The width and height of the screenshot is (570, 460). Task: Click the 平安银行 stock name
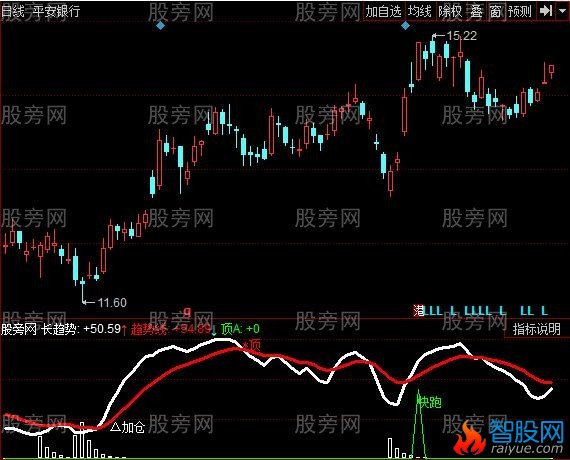click(x=56, y=11)
